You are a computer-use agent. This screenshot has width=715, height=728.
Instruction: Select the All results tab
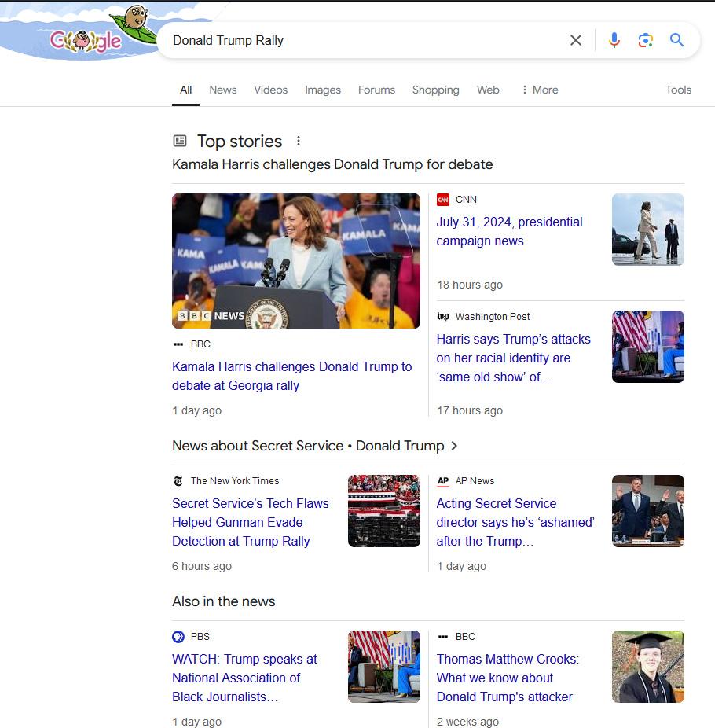[185, 90]
